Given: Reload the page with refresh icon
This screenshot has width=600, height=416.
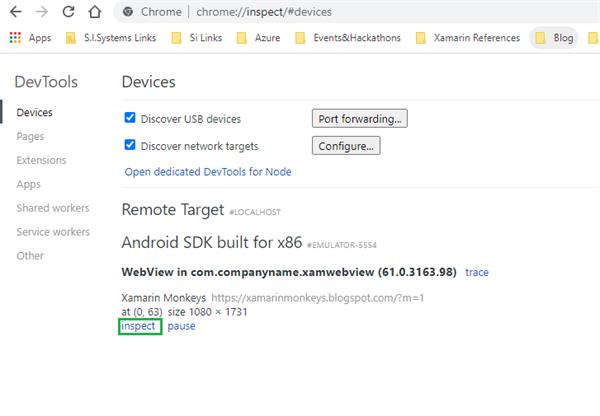Looking at the screenshot, I should click(x=68, y=12).
